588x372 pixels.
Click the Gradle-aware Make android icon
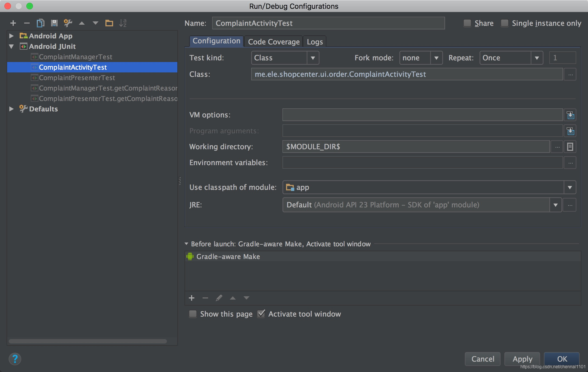[190, 257]
